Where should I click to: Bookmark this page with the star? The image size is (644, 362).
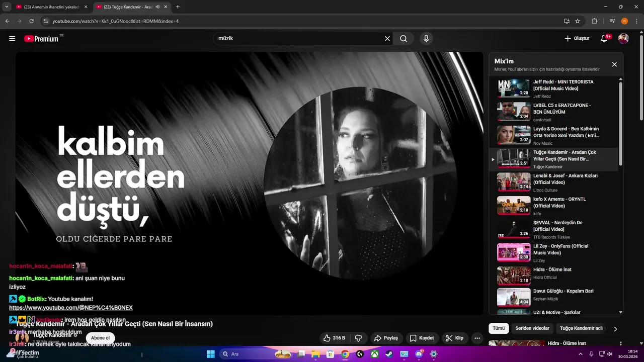pos(578,21)
